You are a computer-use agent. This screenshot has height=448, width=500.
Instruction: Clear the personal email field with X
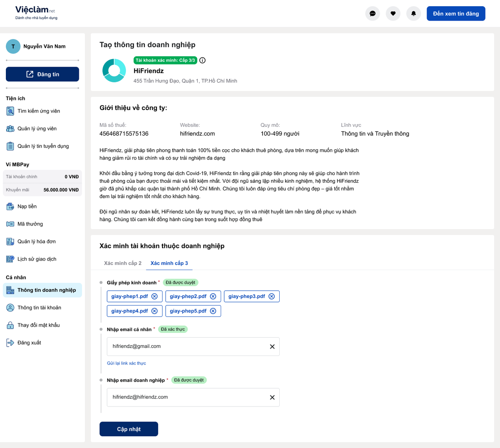tap(272, 347)
